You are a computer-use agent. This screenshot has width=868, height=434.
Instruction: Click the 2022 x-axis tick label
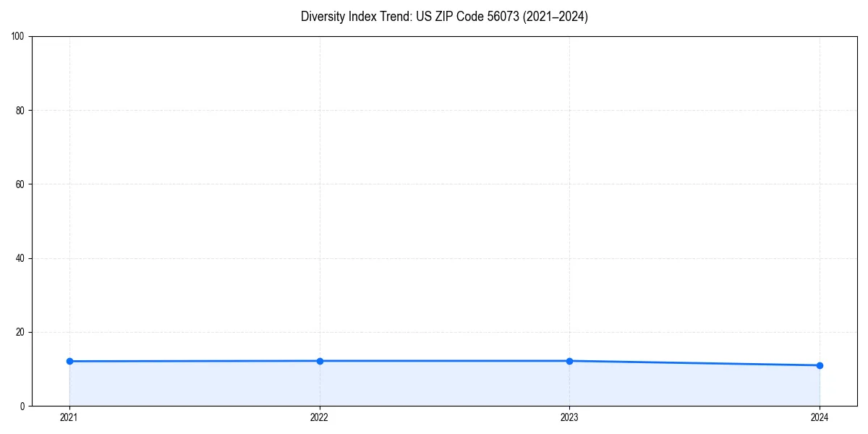pyautogui.click(x=319, y=417)
